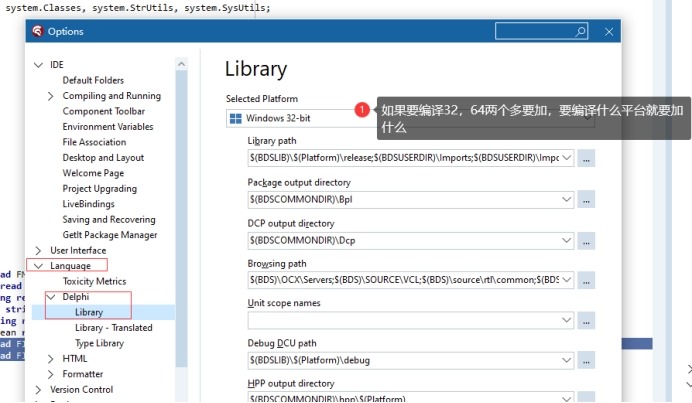Select User Interface label in tree
Screen dimensions: 692x403
coord(78,250)
